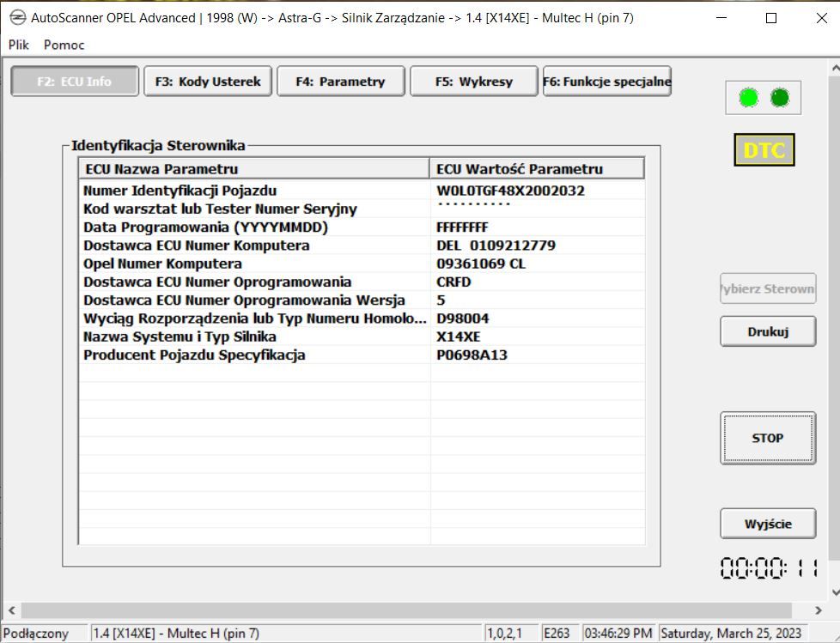Open F5: Wykresy tab
This screenshot has width=840, height=643.
(x=474, y=82)
